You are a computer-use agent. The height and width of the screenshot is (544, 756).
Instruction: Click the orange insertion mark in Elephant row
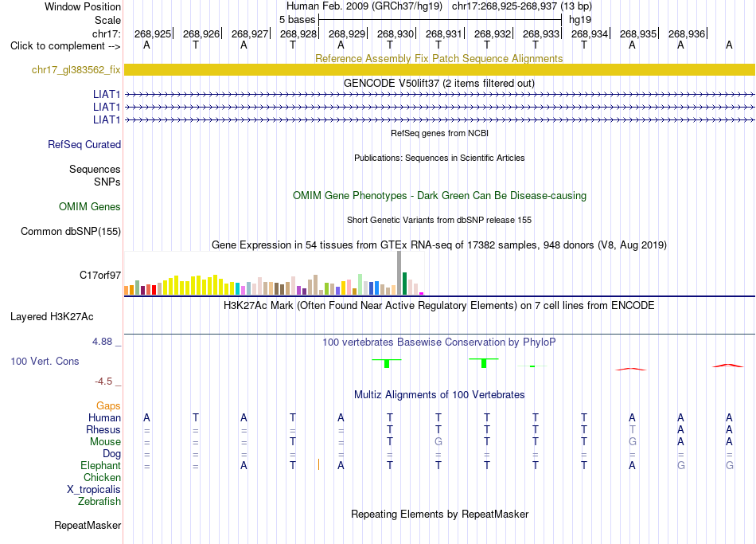(x=318, y=465)
